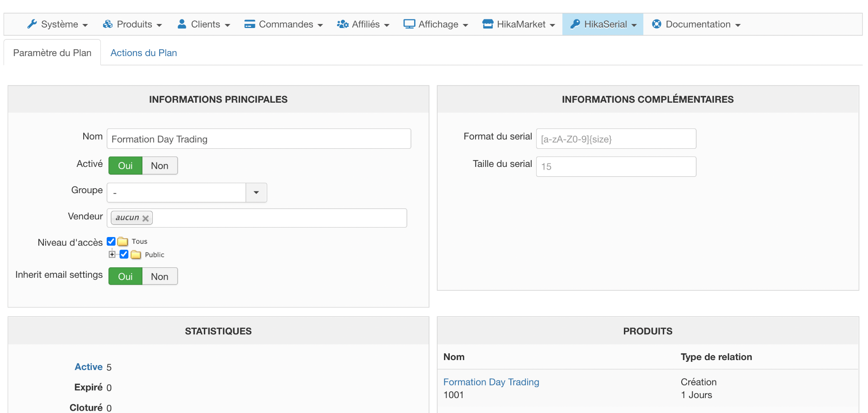The height and width of the screenshot is (413, 868).
Task: Click the cubes icon beside Produits
Action: click(108, 24)
